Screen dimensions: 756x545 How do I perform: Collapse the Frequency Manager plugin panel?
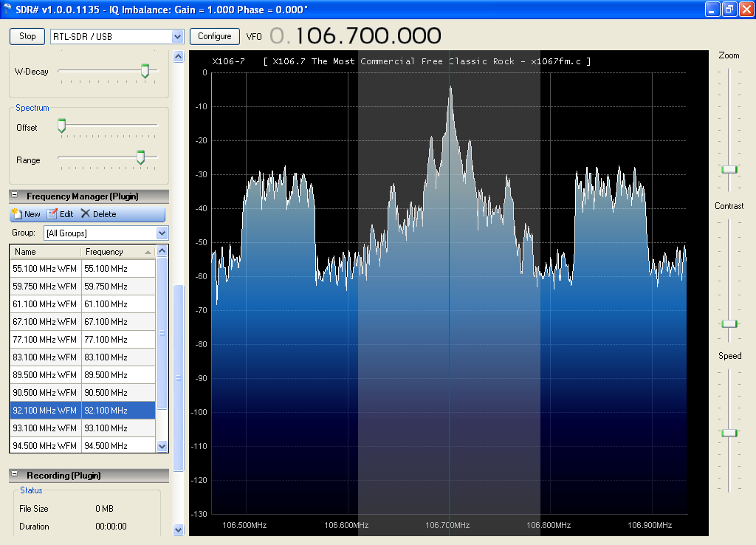click(x=15, y=196)
